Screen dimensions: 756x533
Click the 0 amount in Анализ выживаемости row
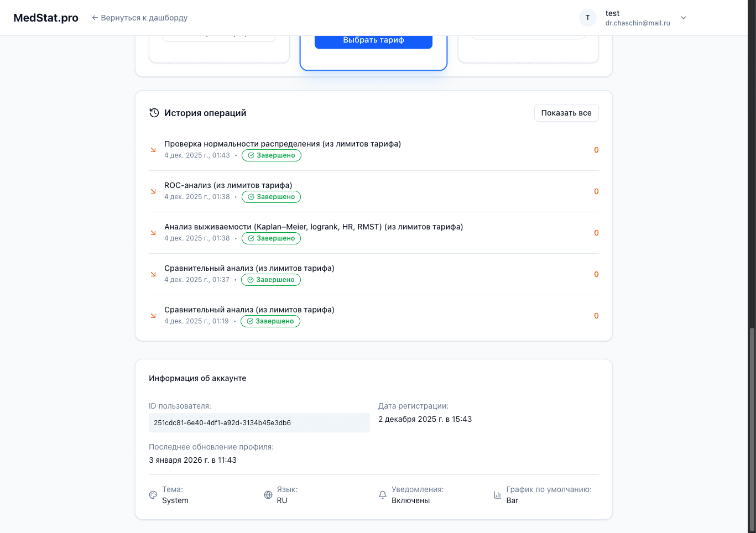click(x=596, y=233)
